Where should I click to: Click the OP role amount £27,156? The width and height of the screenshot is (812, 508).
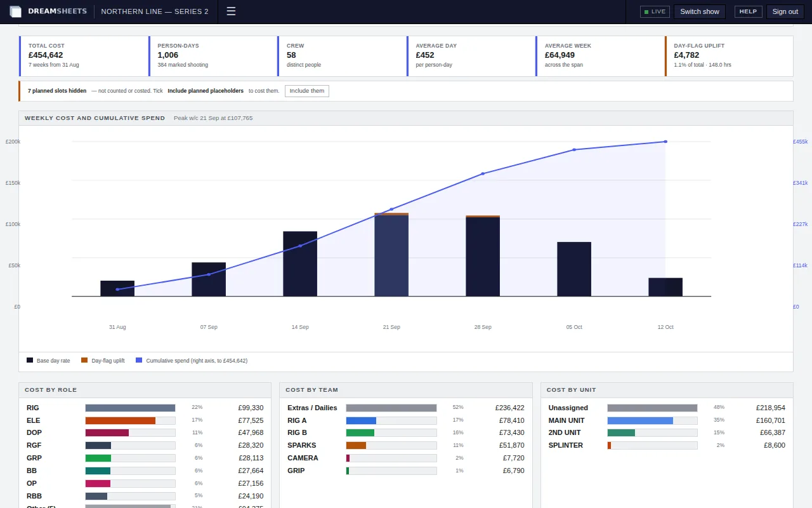(251, 483)
